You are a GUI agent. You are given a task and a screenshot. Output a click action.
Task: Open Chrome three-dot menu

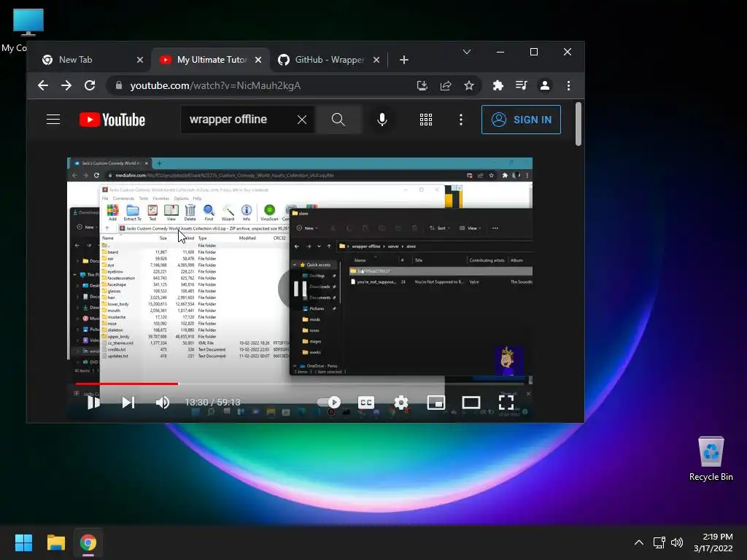568,85
